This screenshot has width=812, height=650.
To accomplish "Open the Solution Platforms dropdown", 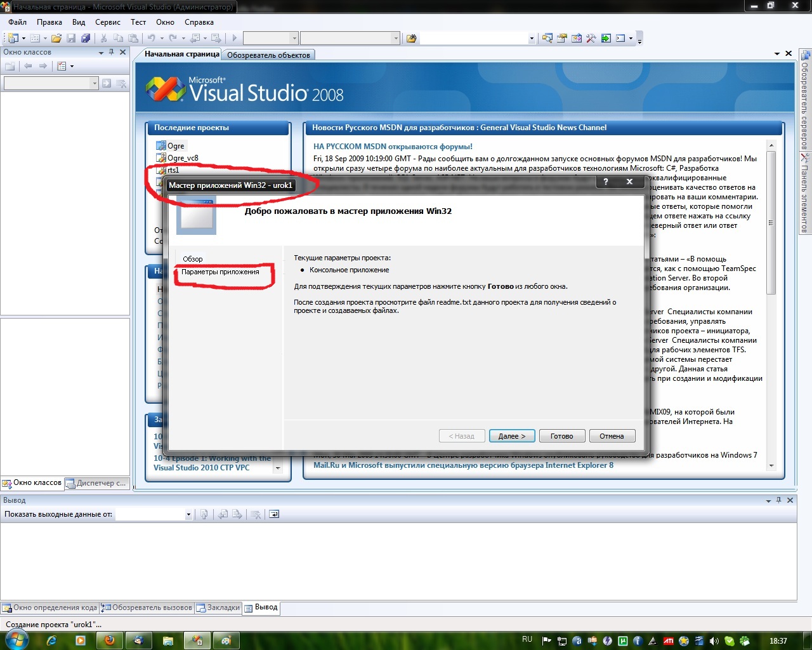I will [396, 38].
